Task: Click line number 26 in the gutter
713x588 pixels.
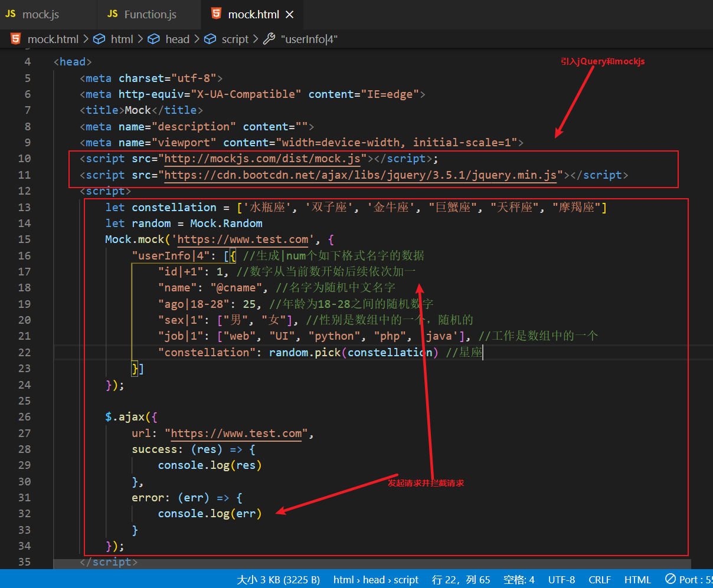Action: pyautogui.click(x=24, y=417)
